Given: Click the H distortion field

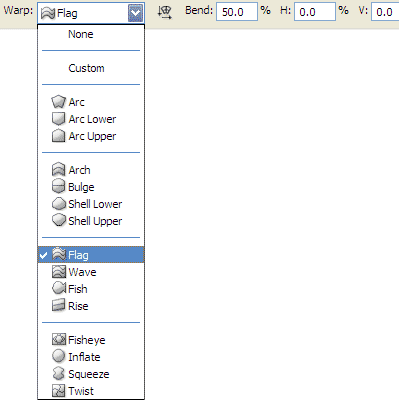Looking at the screenshot, I should [x=315, y=12].
